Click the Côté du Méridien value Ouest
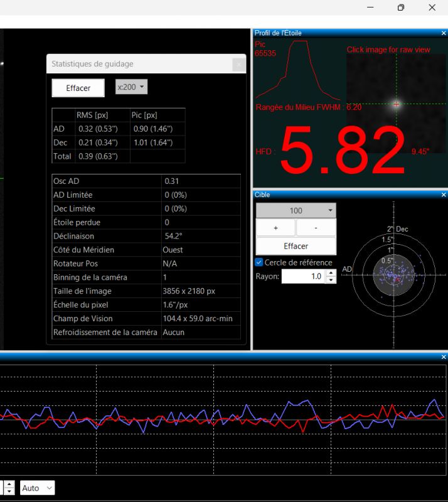This screenshot has height=502, width=448. [x=173, y=250]
